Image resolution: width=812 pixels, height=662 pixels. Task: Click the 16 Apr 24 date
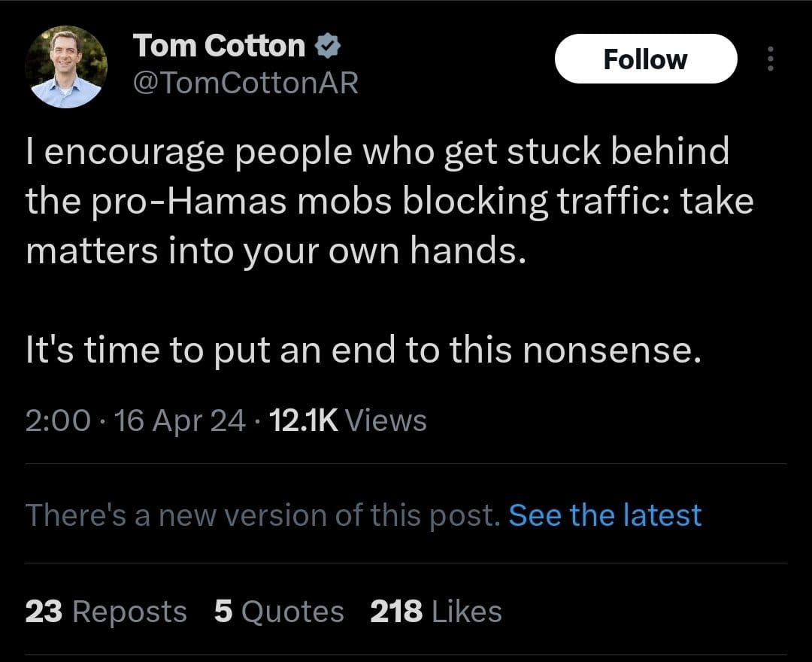click(180, 421)
